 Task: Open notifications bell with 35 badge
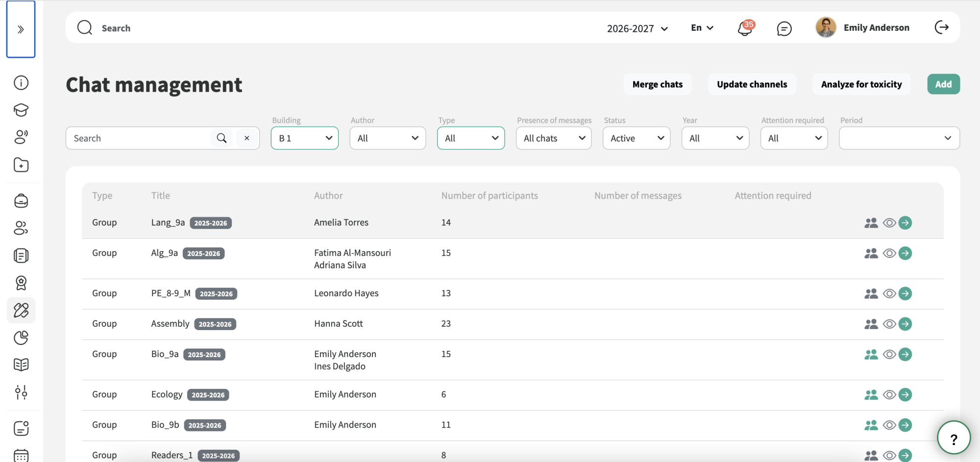coord(745,28)
